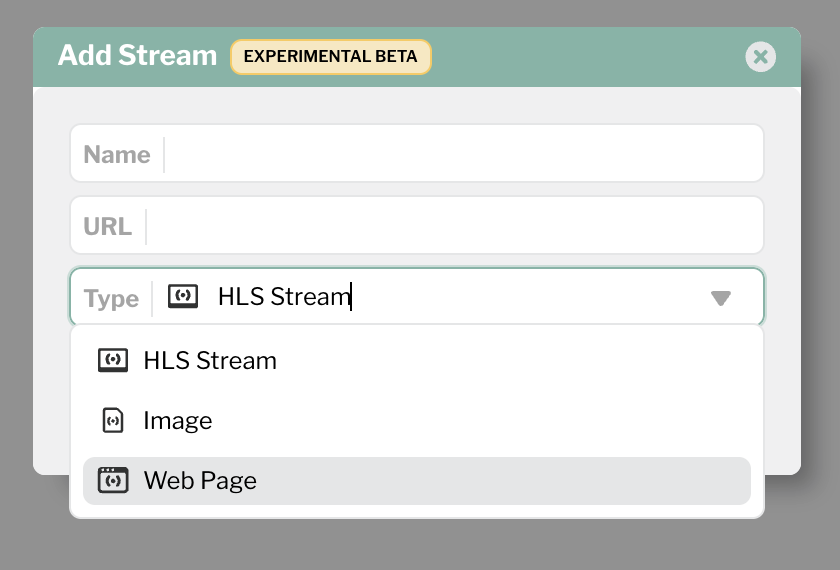Click the Image type icon

(113, 421)
